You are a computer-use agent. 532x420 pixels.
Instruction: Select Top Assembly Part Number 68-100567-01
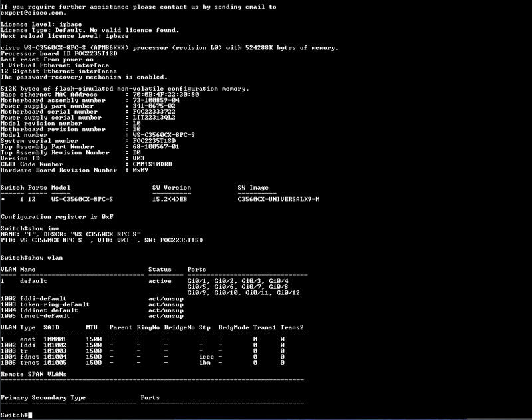click(156, 146)
